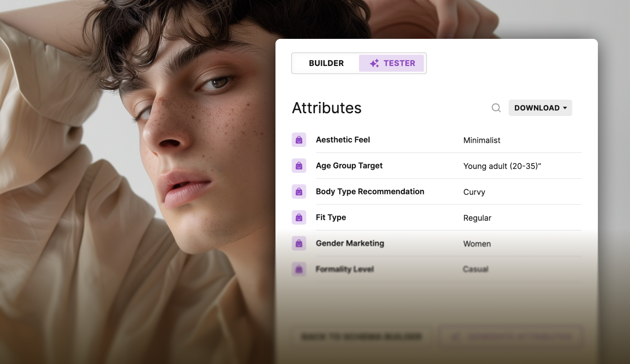Click the search magnifier icon
Screen dimensions: 630x364
click(x=496, y=108)
